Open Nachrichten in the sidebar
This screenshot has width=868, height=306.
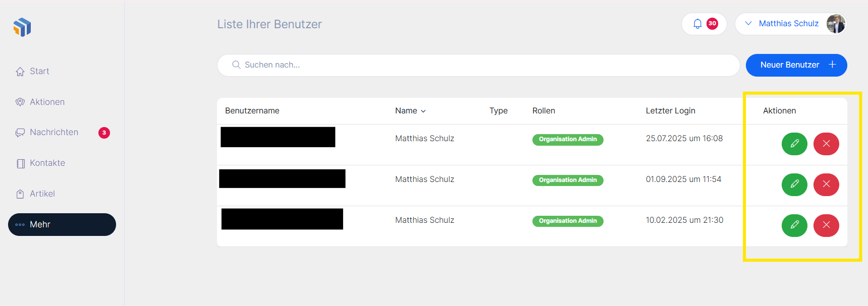click(54, 133)
